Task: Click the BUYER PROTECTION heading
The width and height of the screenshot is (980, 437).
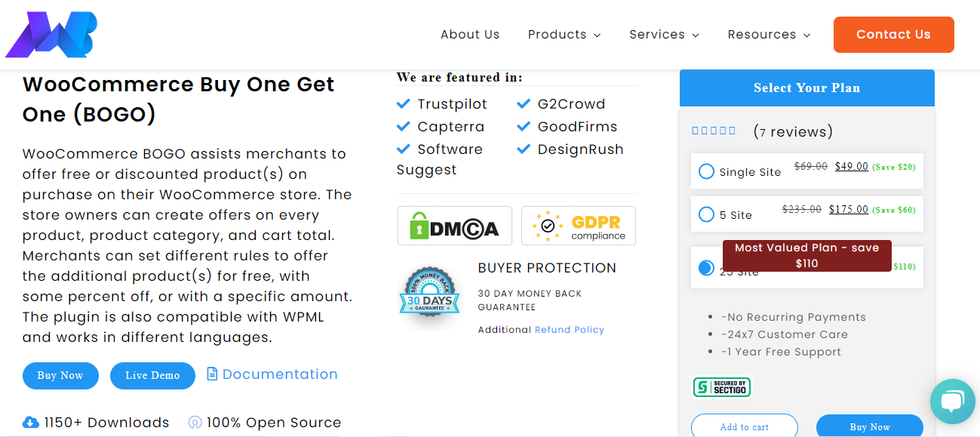Action: point(547,268)
